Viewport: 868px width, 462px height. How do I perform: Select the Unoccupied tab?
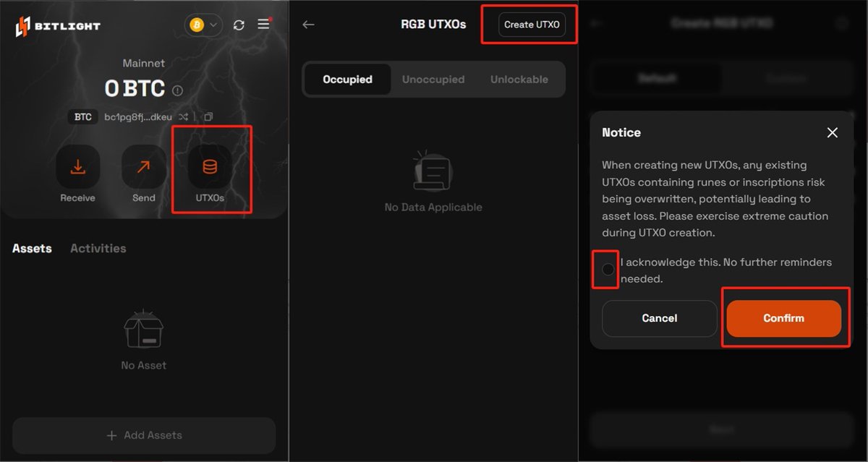(433, 80)
